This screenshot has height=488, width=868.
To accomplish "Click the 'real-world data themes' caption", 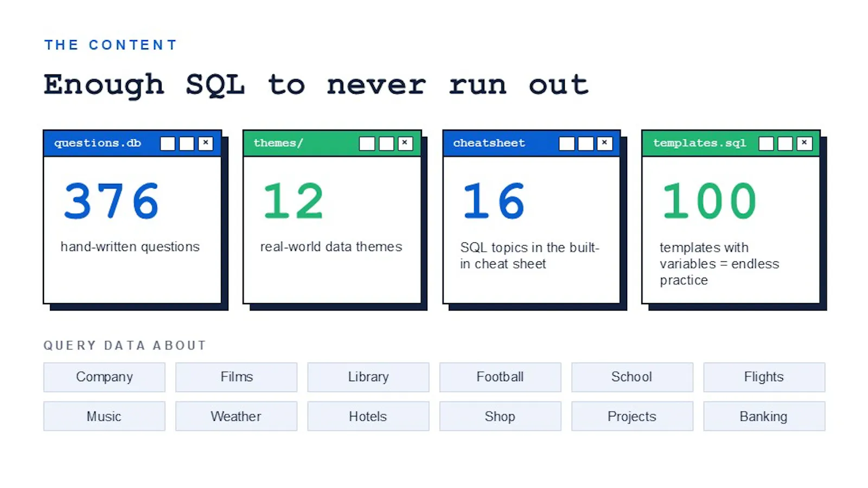I will (x=331, y=247).
